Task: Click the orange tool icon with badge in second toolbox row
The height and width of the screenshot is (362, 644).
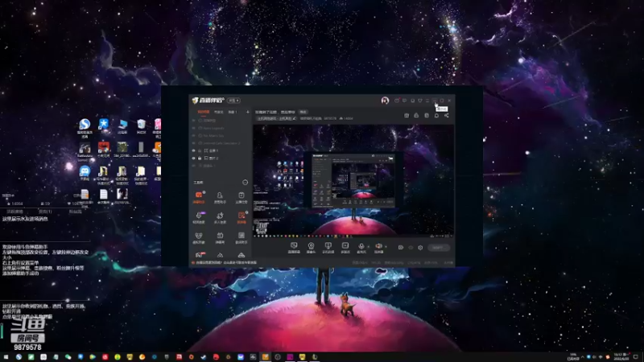Action: (x=241, y=217)
